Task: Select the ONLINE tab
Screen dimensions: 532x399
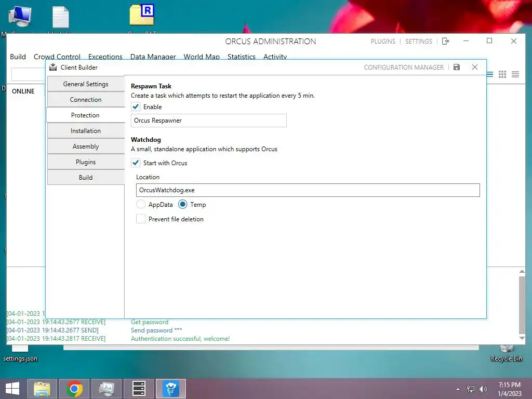Action: click(23, 91)
